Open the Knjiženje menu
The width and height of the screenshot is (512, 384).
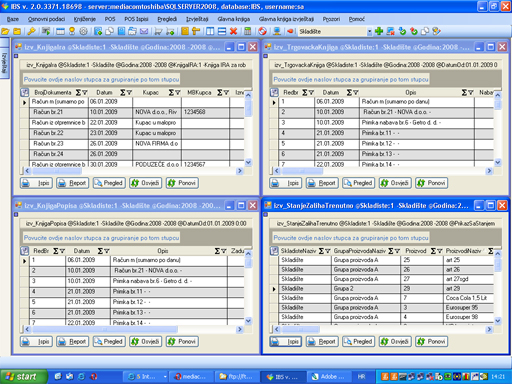coord(85,19)
